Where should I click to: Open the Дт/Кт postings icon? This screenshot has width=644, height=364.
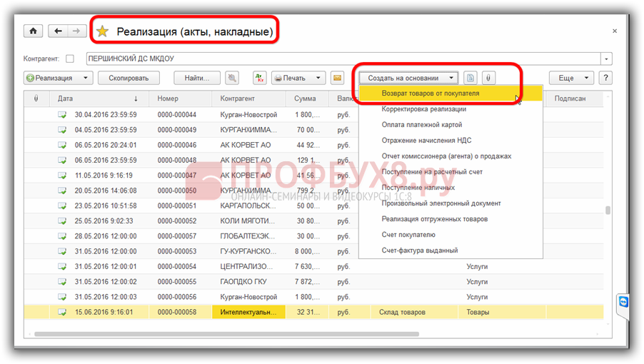[x=260, y=78]
